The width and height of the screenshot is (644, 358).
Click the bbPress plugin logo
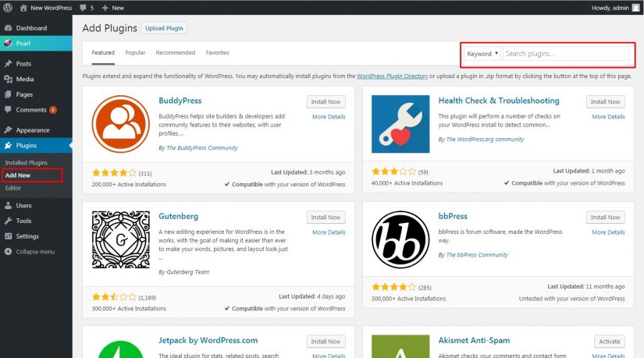point(400,239)
